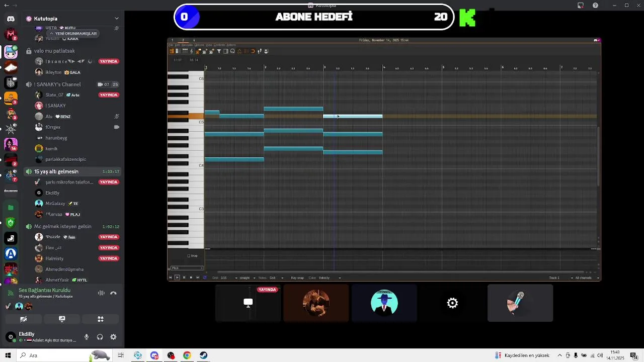The image size is (644, 362).
Task: Open File menu in MIDI editor
Action: coord(171,45)
